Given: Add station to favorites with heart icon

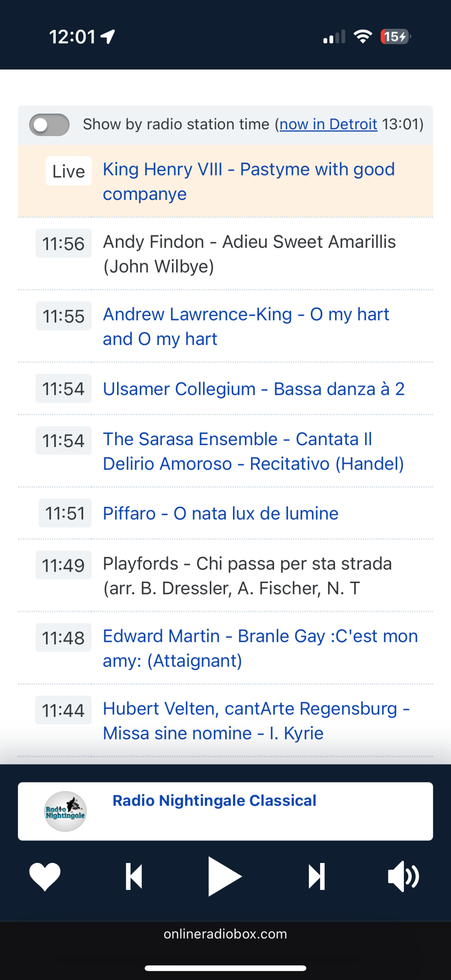Looking at the screenshot, I should coord(45,876).
